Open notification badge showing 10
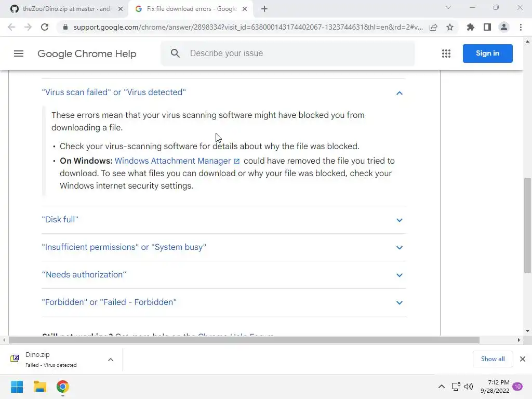Screen dimensions: 532x399 tap(517, 387)
